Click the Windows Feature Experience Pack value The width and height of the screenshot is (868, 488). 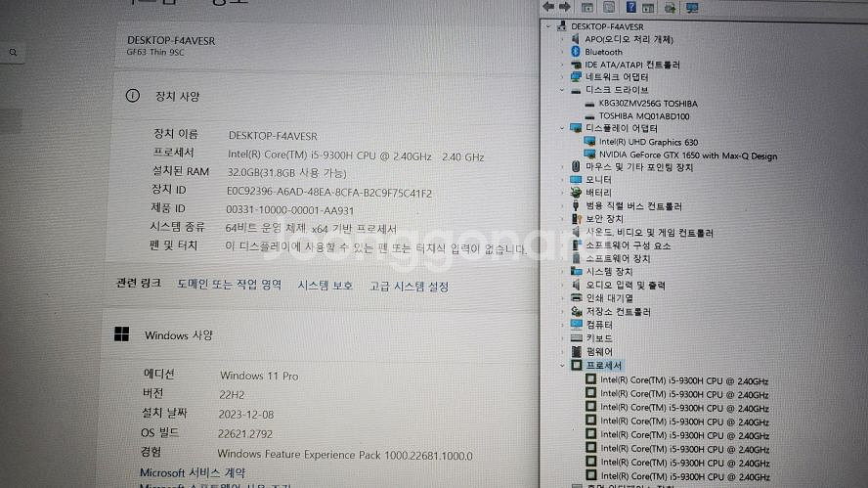(x=345, y=455)
